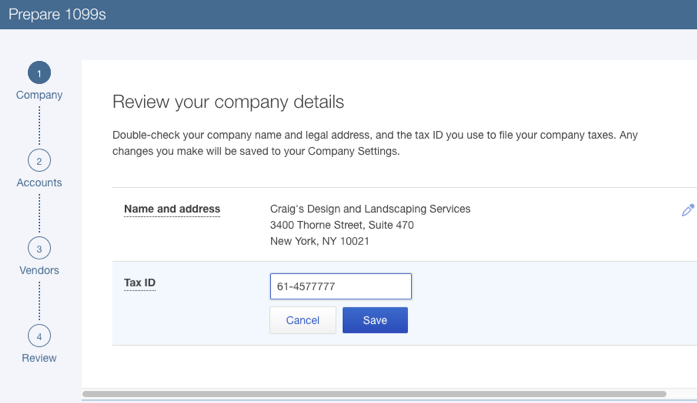
Task: Click the pencil edit icon for name and address
Action: pyautogui.click(x=687, y=210)
